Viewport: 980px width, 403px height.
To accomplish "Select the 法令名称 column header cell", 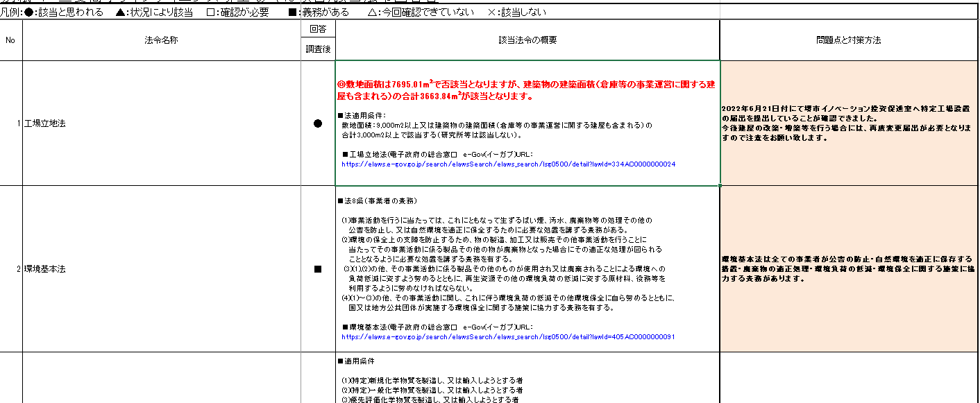I will pos(161,40).
